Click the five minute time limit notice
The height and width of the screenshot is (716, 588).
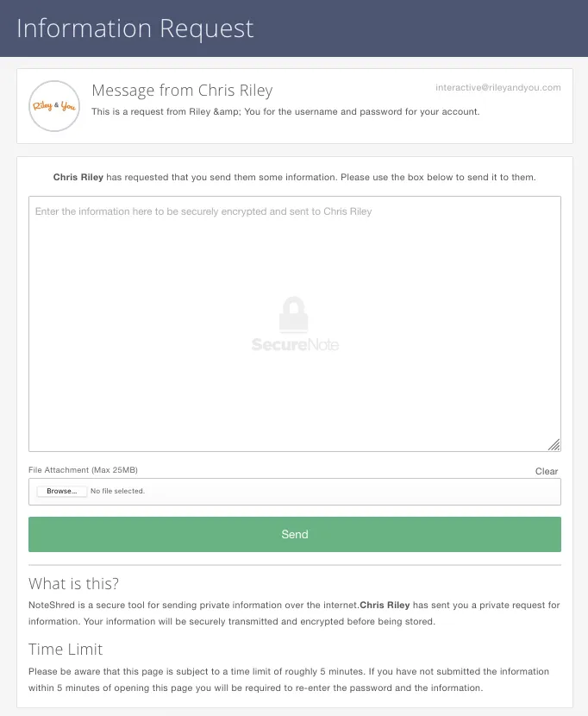click(289, 680)
